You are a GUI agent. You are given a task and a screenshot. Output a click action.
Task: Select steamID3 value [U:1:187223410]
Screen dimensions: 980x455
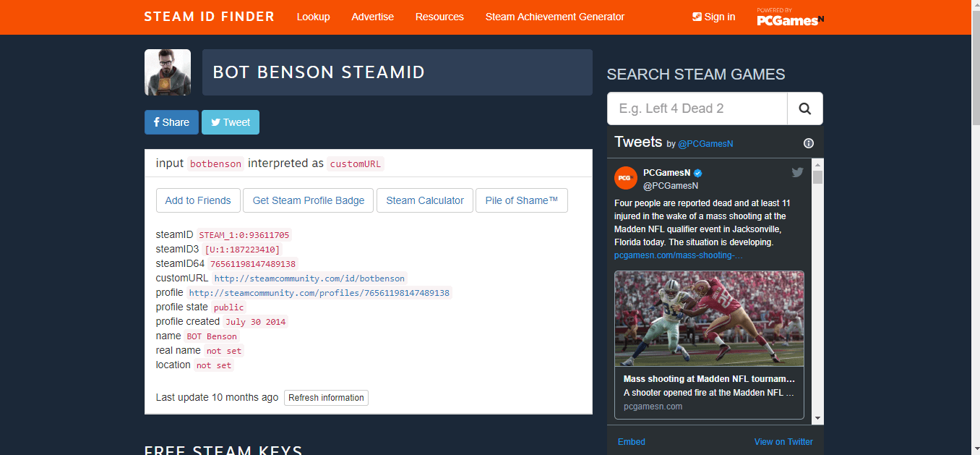(242, 250)
